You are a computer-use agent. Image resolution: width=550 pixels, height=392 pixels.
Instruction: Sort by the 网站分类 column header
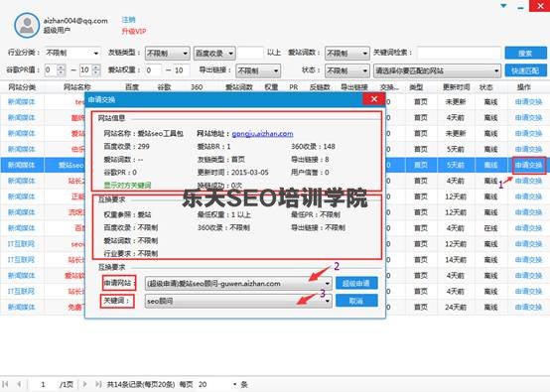click(x=22, y=87)
